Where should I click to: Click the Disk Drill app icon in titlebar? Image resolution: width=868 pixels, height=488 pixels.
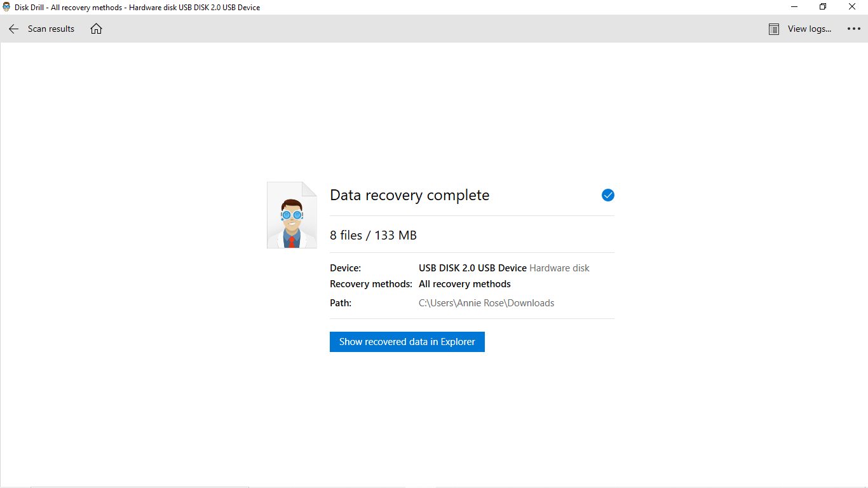pyautogui.click(x=6, y=7)
